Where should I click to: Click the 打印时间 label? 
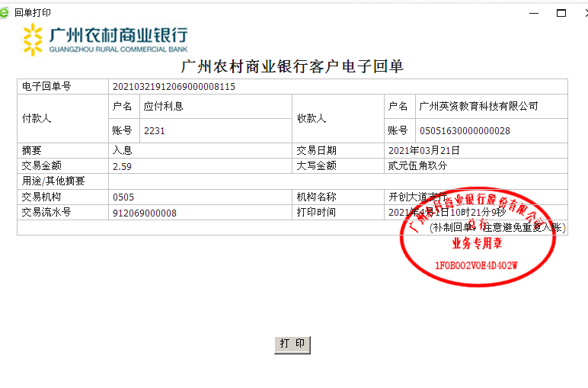click(x=316, y=212)
